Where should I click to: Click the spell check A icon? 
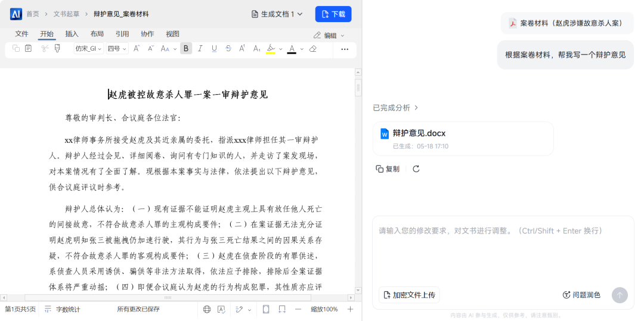(x=221, y=309)
